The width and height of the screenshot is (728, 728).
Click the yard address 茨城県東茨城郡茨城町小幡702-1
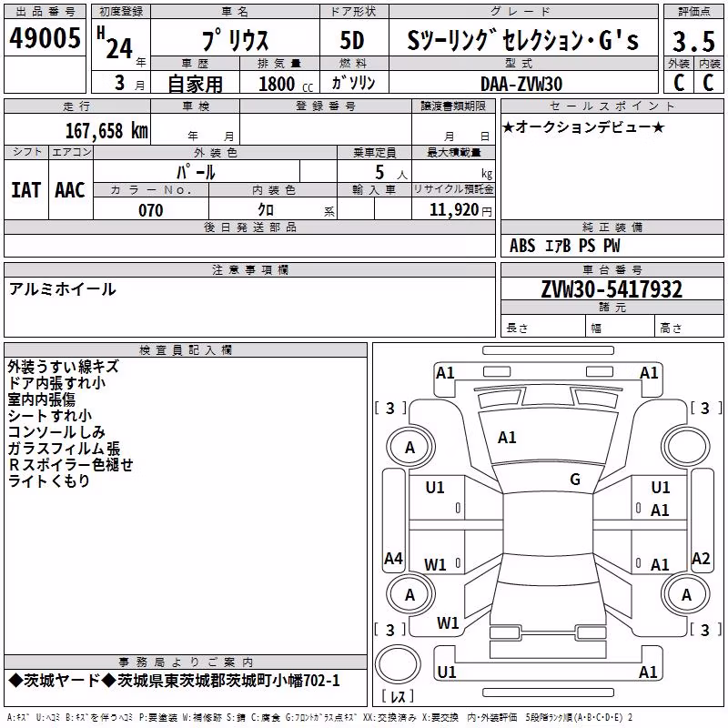click(x=228, y=681)
